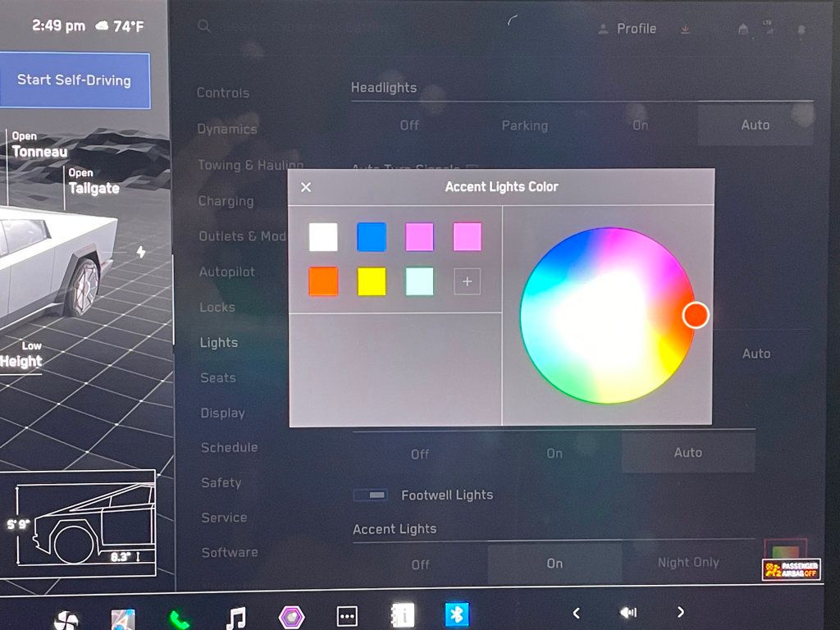Open the Display menu

[223, 413]
